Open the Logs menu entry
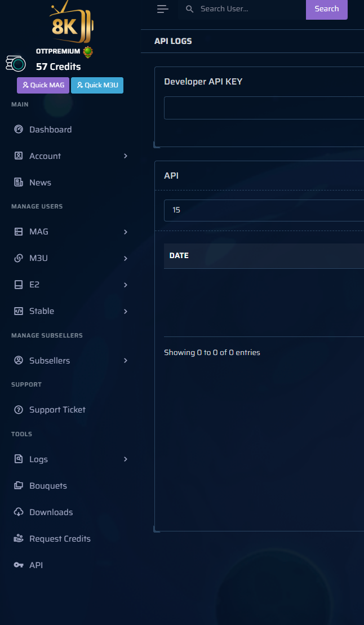 coord(38,459)
